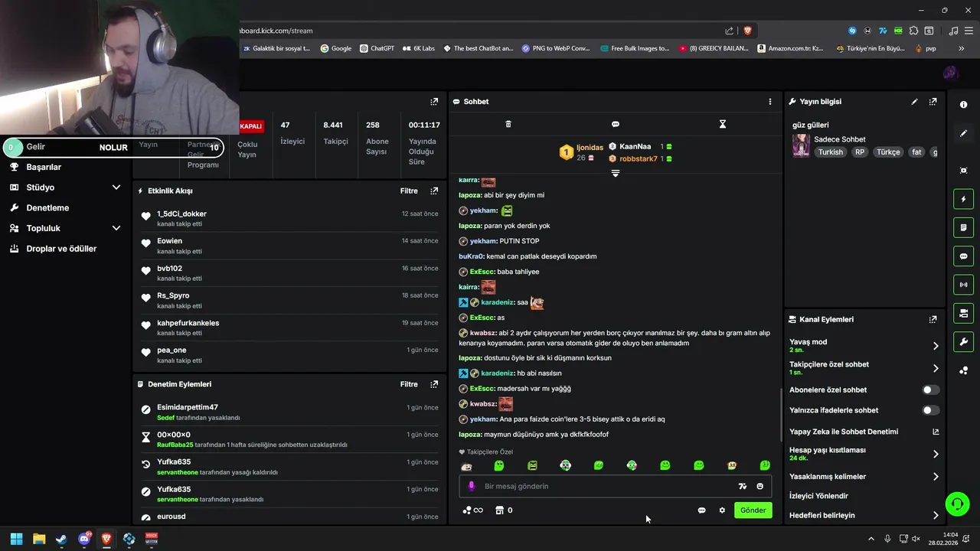The image size is (980, 551).
Task: Open the green support headset button
Action: pyautogui.click(x=957, y=504)
